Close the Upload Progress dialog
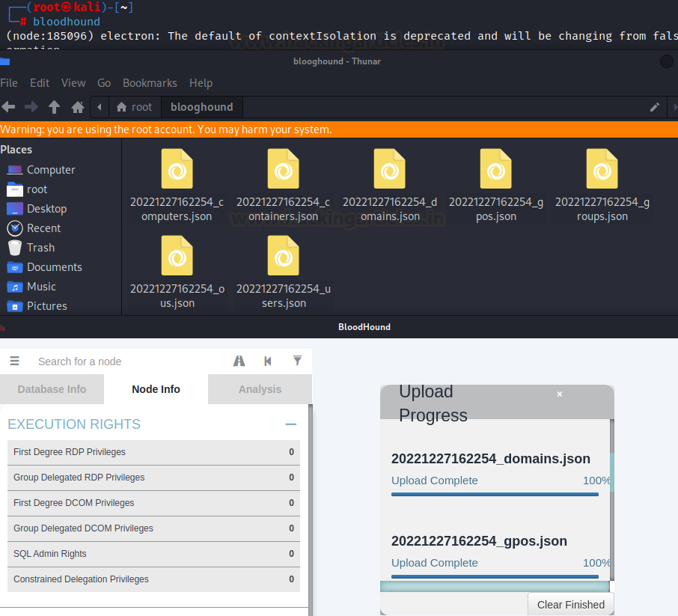This screenshot has height=616, width=678. pyautogui.click(x=560, y=394)
